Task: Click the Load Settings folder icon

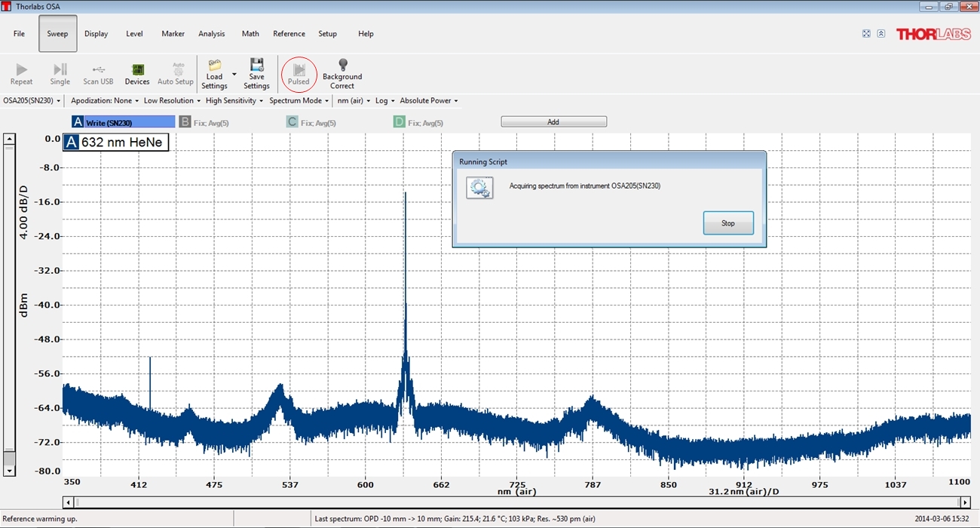Action: coord(215,66)
